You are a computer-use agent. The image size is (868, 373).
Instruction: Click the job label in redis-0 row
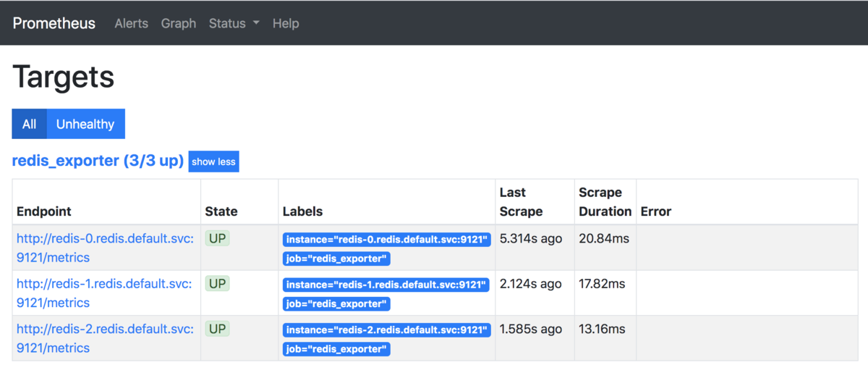click(x=336, y=259)
